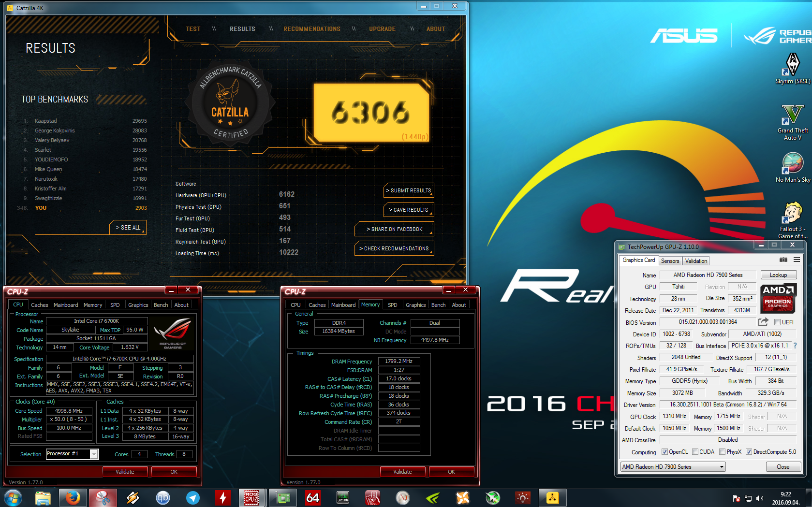Open qBittorrent from the taskbar
The image size is (812, 507).
163,498
